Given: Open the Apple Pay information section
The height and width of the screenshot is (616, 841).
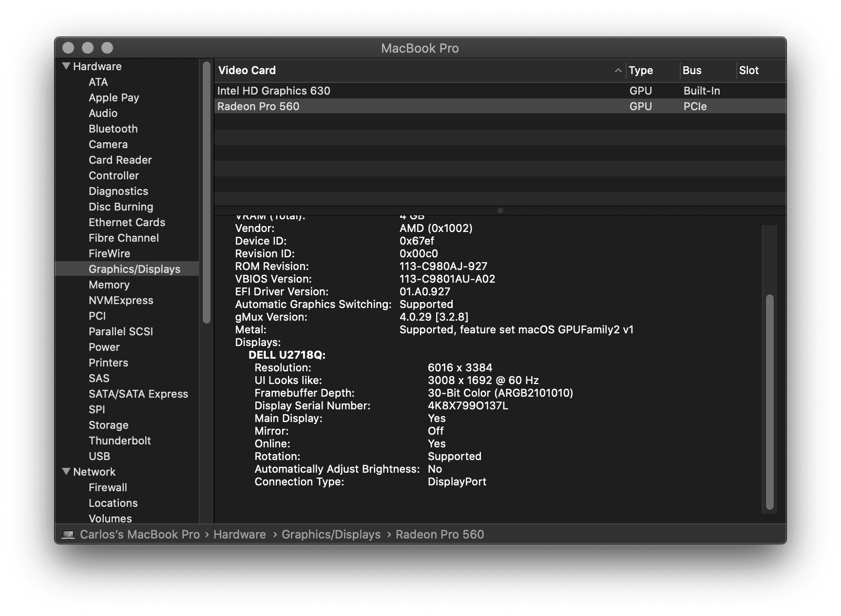Looking at the screenshot, I should coord(114,97).
